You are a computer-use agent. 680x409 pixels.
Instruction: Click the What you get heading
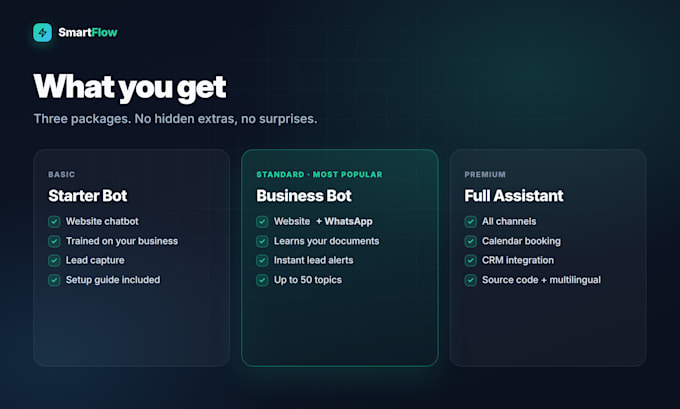(130, 87)
